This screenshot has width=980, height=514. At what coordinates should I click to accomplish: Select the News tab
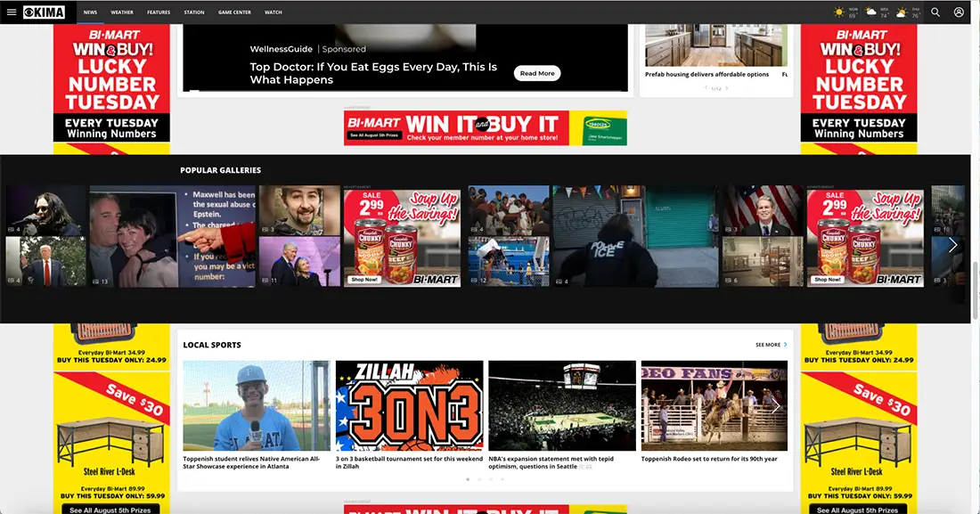coord(91,12)
